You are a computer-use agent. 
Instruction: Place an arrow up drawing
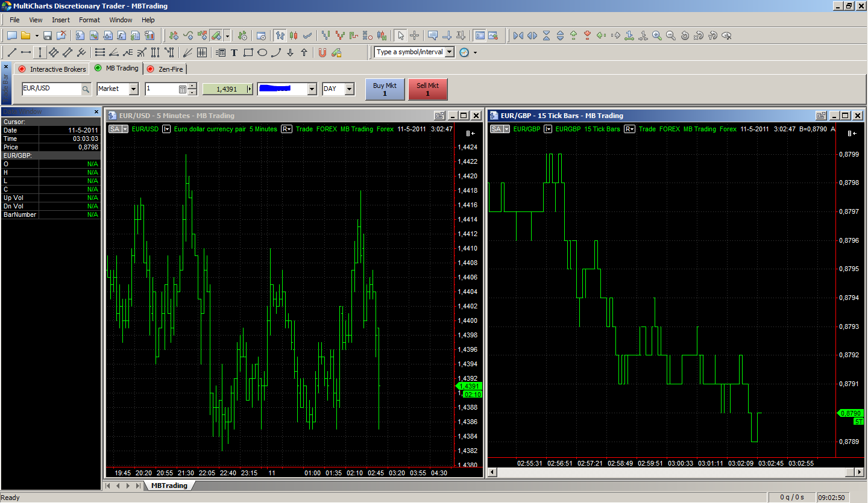click(304, 52)
